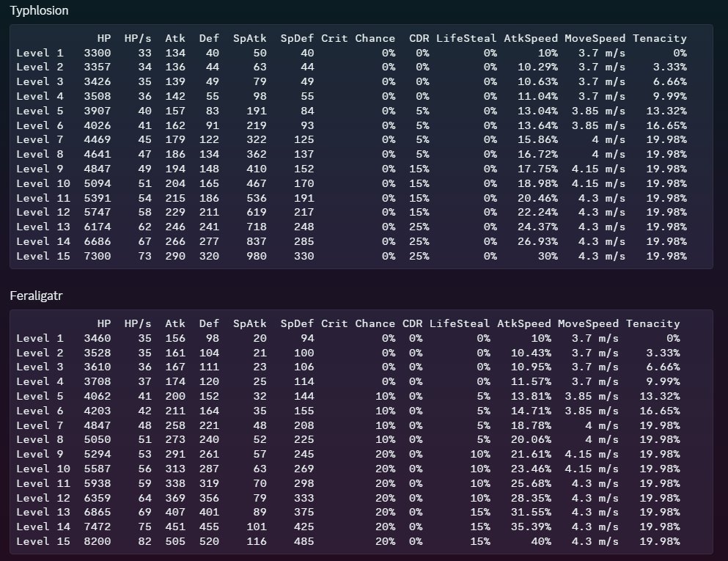
Task: Select Typhlosion Level 10 SpAtk value 467
Action: (x=257, y=183)
